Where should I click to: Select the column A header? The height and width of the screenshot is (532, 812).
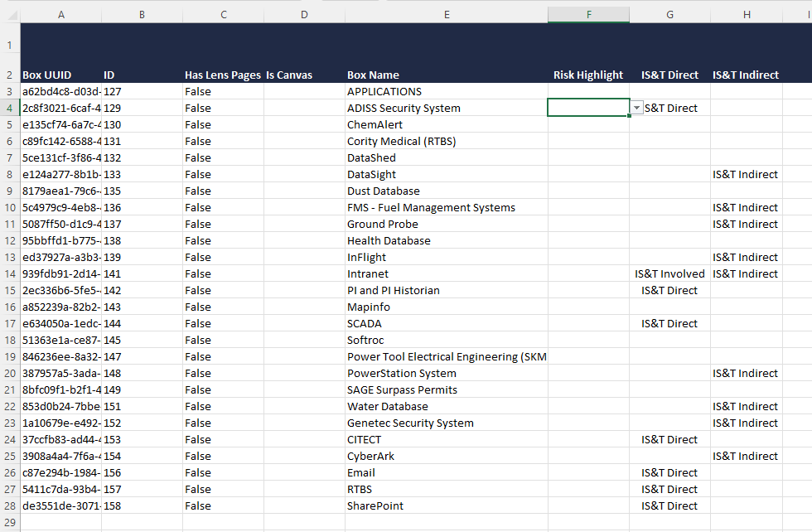60,14
